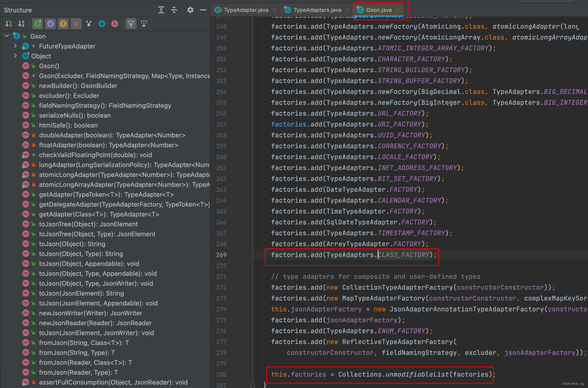Image resolution: width=588 pixels, height=388 pixels.
Task: Click jsonAdapterFactory field on line 274
Action: [326, 309]
